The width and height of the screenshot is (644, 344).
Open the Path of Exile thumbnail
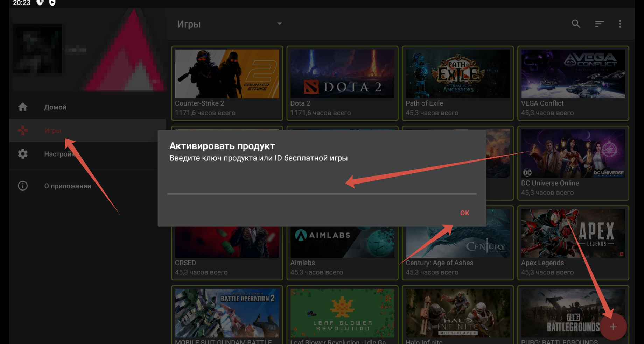[x=458, y=74]
